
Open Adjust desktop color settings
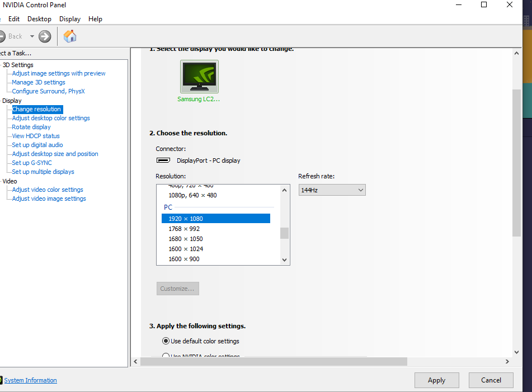(51, 118)
